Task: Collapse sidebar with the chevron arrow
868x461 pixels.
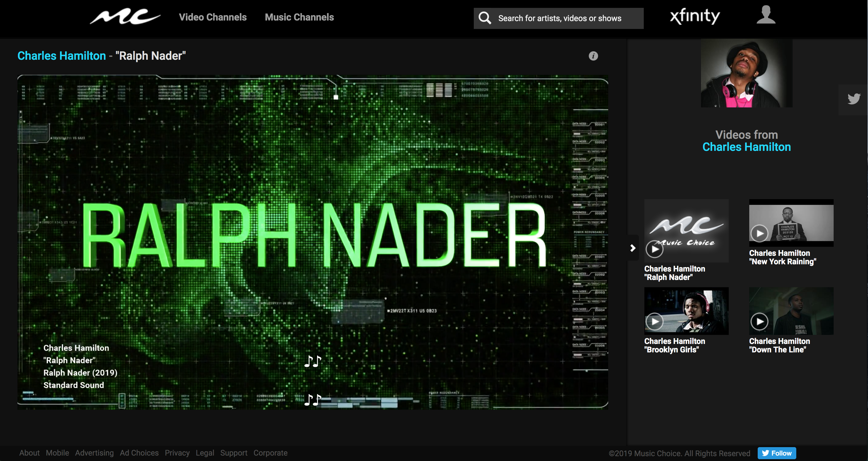Action: [633, 248]
